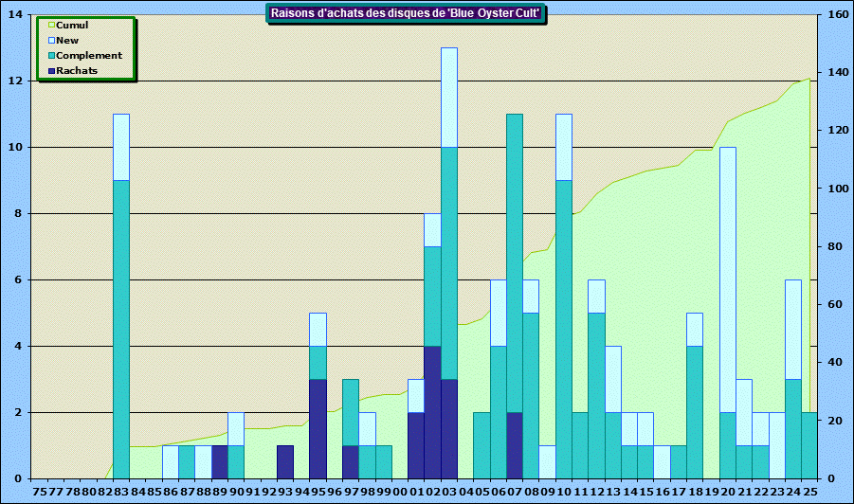Select the 'Complement' legend label text
854x504 pixels.
89,56
